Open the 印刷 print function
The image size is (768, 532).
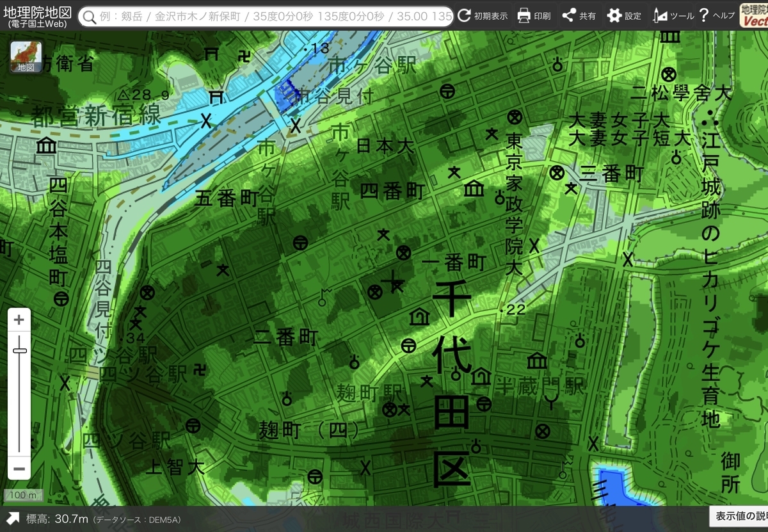(x=534, y=16)
